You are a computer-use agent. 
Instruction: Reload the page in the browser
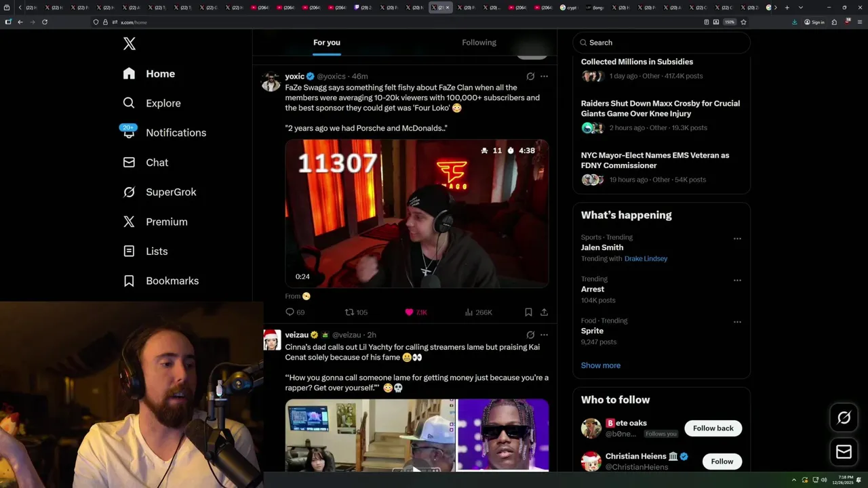[45, 22]
